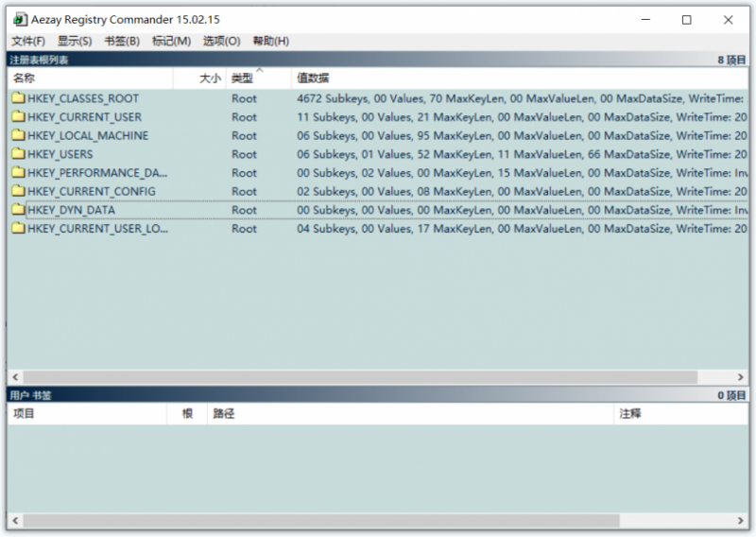Click the bookmarks pane left scroll arrow
Screen dimensions: 756x537
[15, 521]
